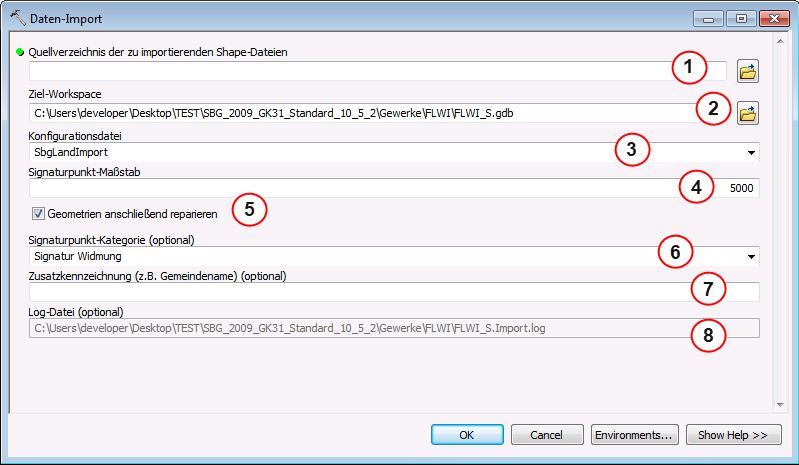This screenshot has width=799, height=465.
Task: Click the 'Log-Datei (optional)' label
Action: click(76, 312)
